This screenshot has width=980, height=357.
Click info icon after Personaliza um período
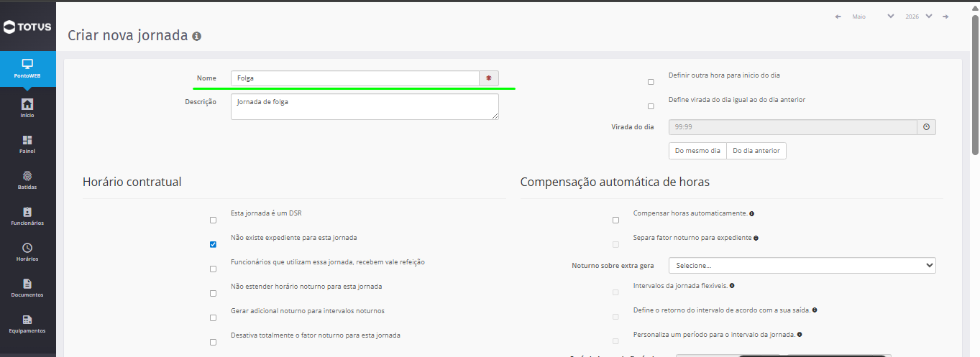pyautogui.click(x=800, y=335)
